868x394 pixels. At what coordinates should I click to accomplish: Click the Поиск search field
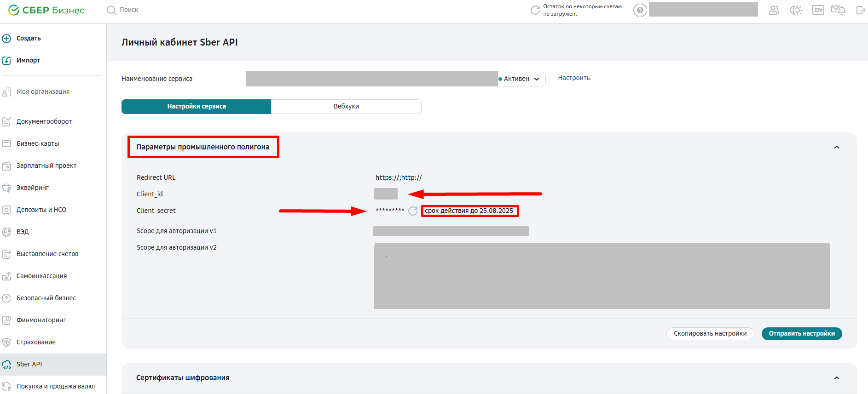(x=129, y=10)
